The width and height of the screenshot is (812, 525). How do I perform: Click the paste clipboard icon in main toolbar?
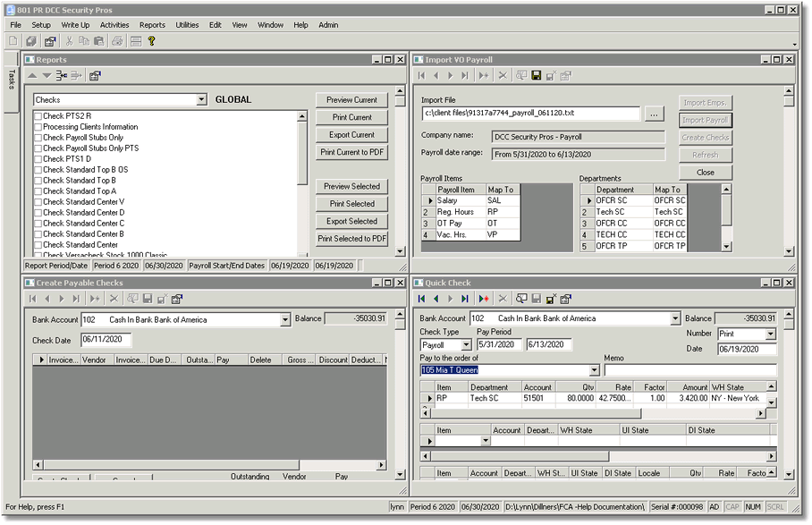[x=98, y=41]
